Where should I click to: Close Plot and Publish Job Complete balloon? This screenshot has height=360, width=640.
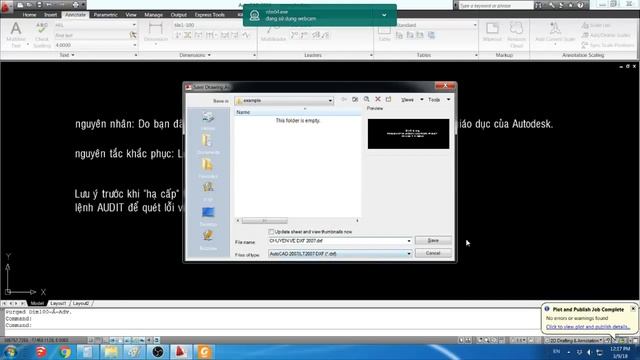tap(633, 309)
